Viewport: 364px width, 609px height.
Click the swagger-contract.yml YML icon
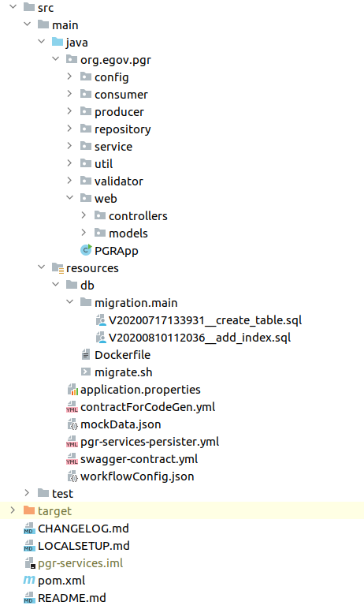click(72, 459)
